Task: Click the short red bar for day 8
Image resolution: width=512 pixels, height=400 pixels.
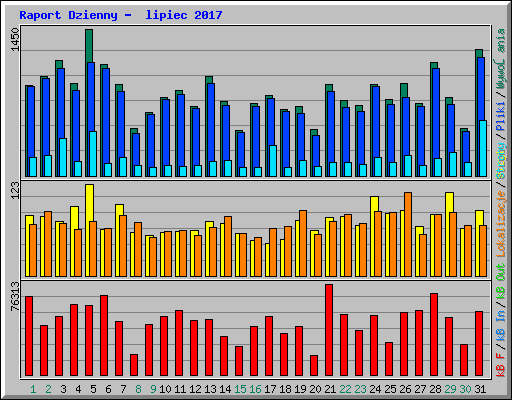Action: [134, 365]
